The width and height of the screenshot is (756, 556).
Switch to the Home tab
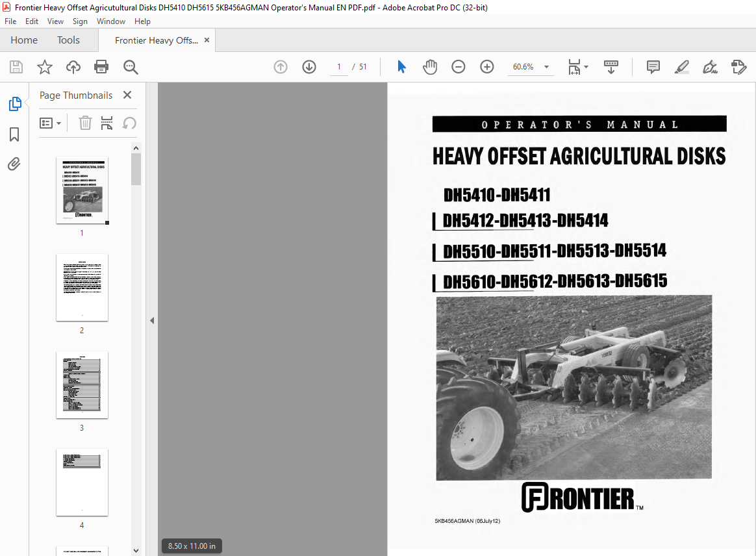24,40
